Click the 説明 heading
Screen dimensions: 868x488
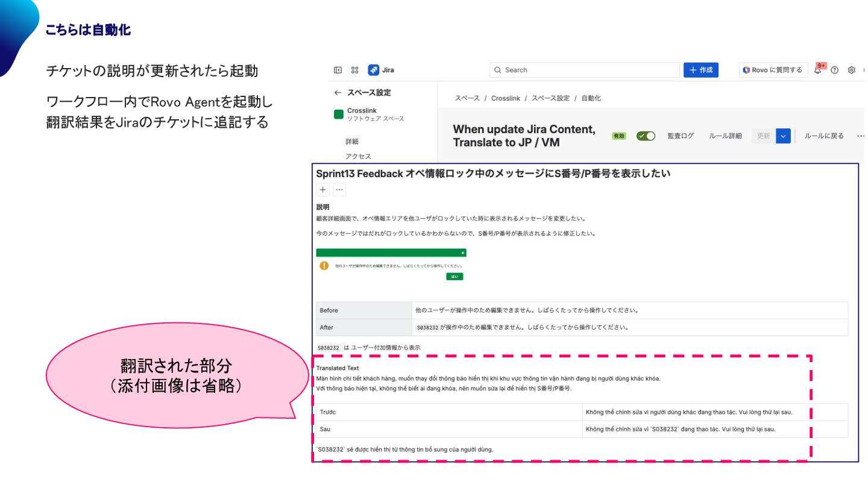tap(322, 207)
